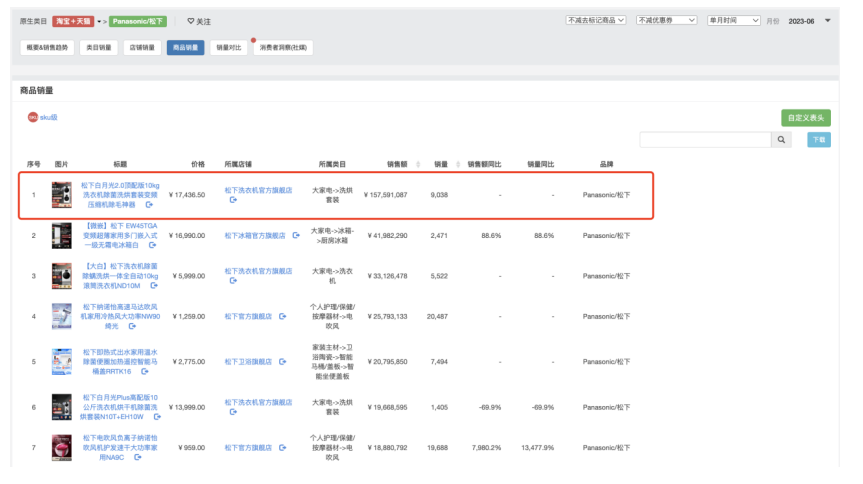Switch to 类目销量 tab

[x=99, y=47]
